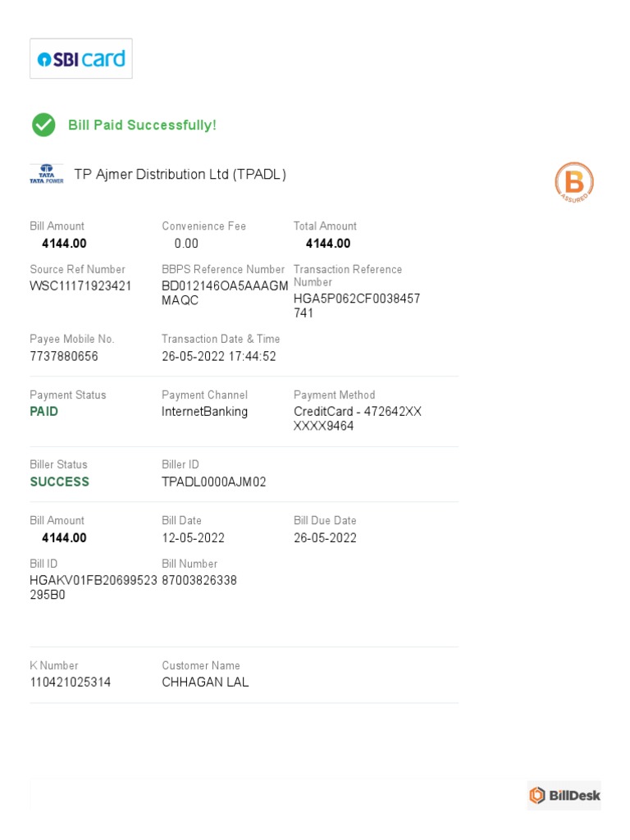The width and height of the screenshot is (630, 840).
Task: Click the Payee Mobile No. 7737880656
Action: [64, 356]
